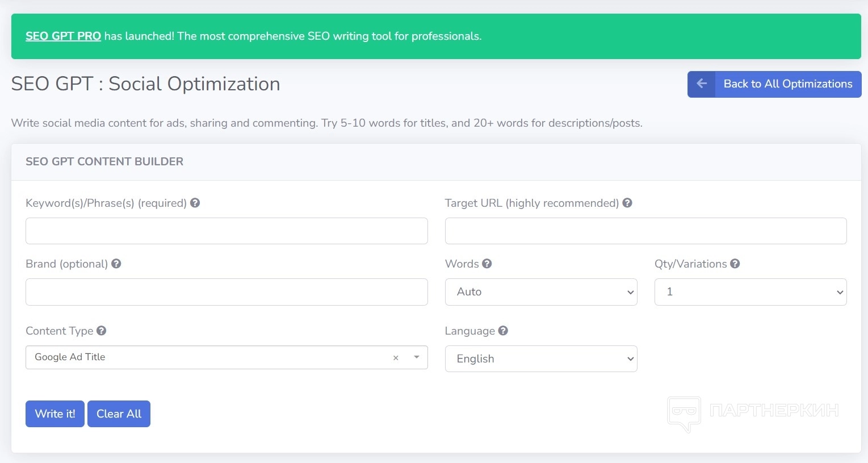Click the help icon beside Keyword(s)/Phrase(s)
The height and width of the screenshot is (463, 868).
point(195,203)
